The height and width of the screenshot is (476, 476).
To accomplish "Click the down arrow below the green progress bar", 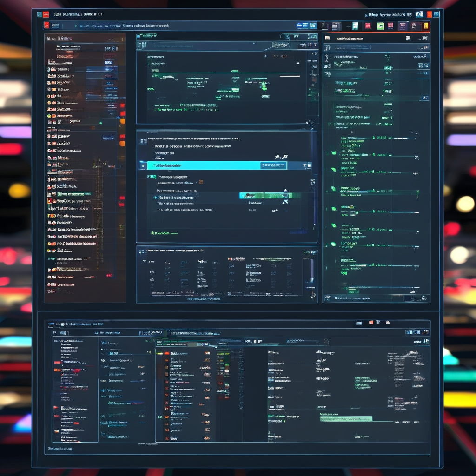I will [285, 202].
